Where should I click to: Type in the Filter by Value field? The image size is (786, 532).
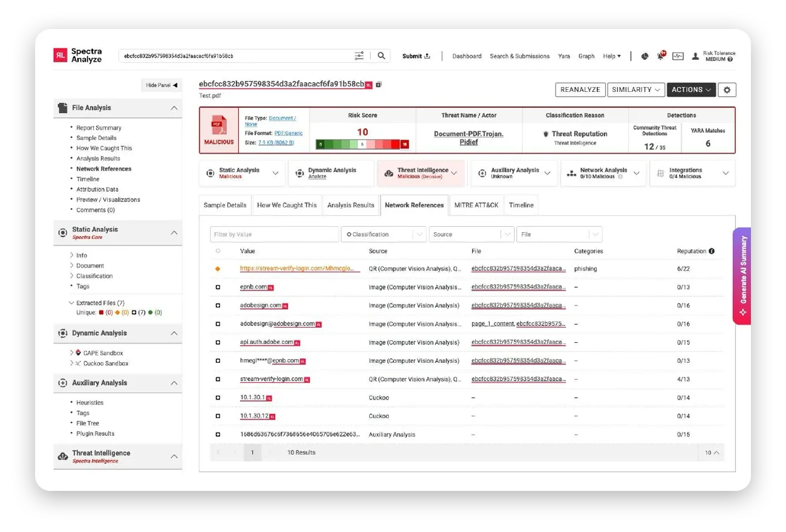pos(274,234)
